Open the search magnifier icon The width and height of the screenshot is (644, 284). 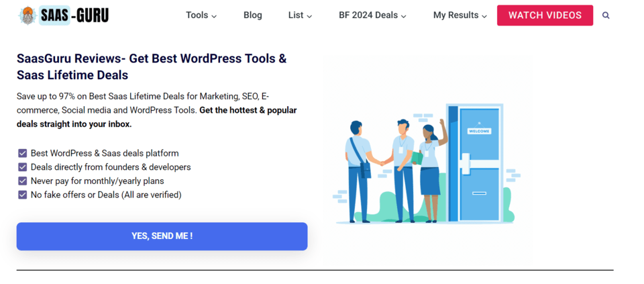pos(606,15)
